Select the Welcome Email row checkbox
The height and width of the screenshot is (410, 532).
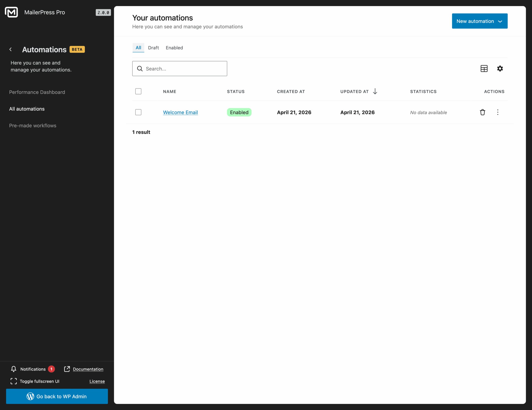coord(138,112)
